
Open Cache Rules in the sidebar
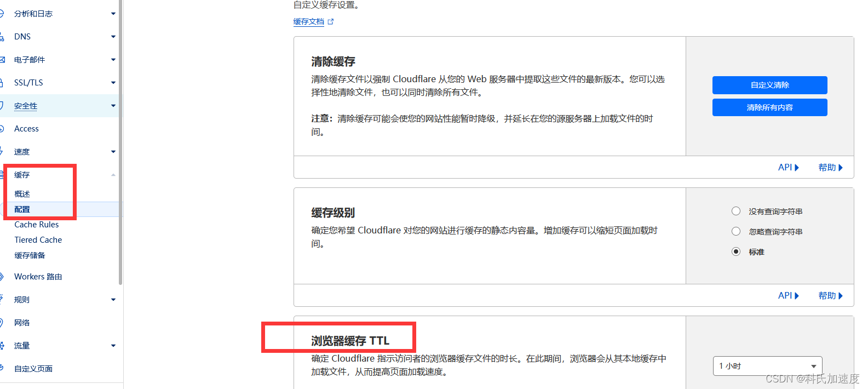(x=36, y=225)
